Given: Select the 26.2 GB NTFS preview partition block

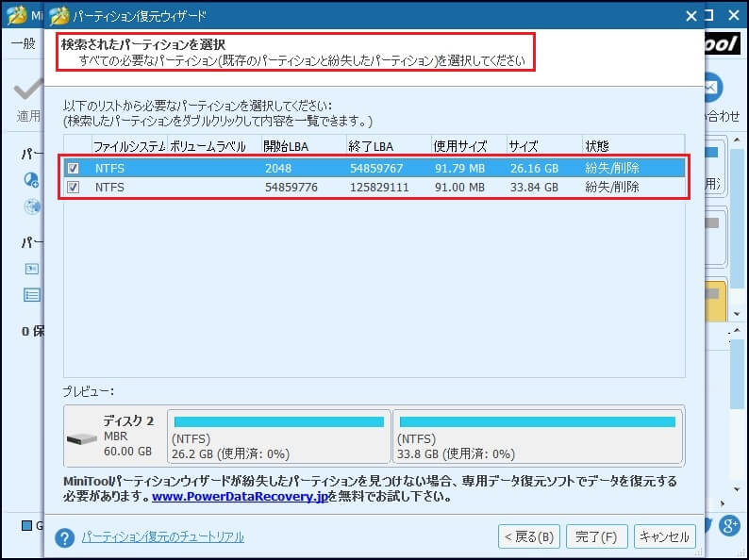Looking at the screenshot, I should click(279, 436).
